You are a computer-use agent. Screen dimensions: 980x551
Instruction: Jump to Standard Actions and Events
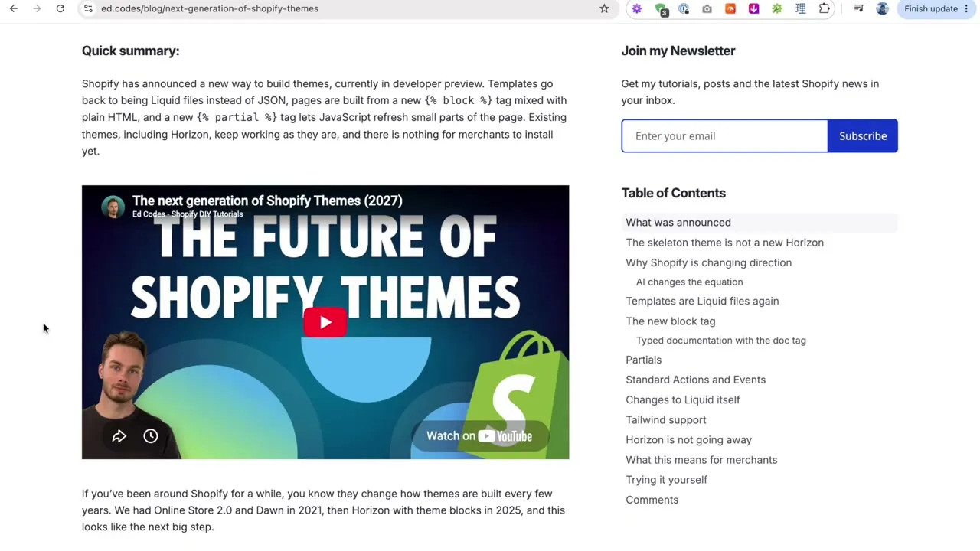click(695, 380)
